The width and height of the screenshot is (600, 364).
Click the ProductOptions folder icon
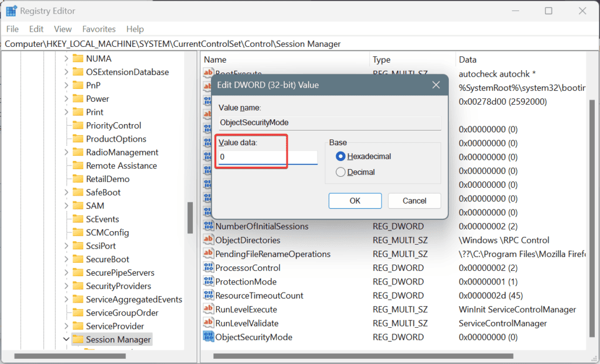(78, 139)
